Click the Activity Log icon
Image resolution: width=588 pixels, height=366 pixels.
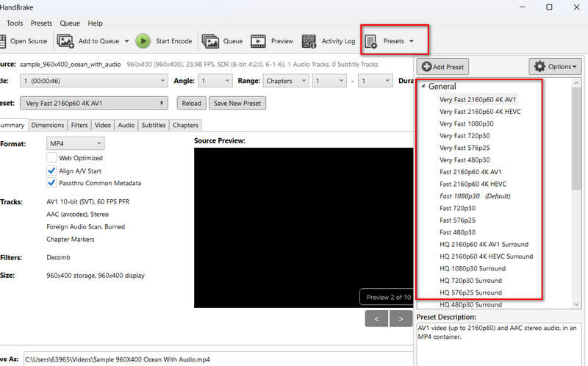309,41
